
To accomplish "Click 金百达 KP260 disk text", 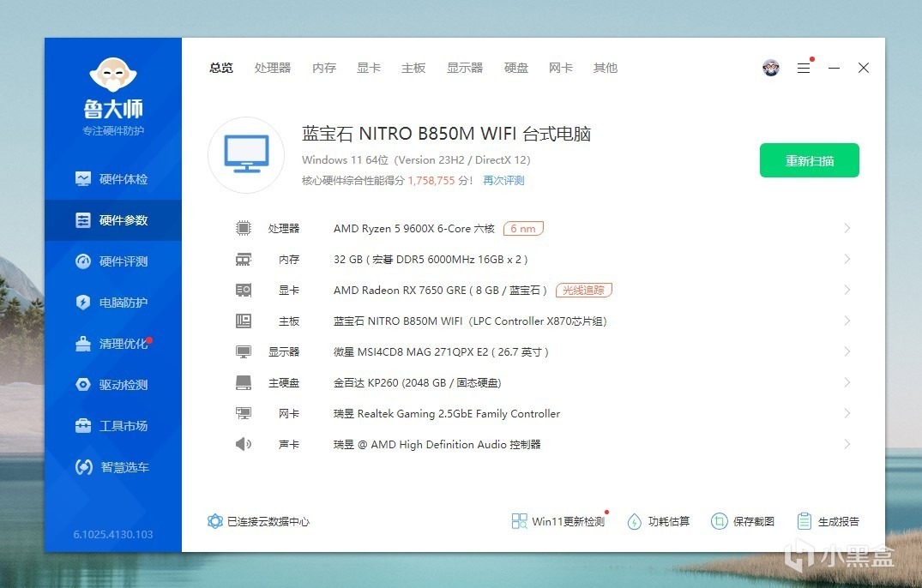I will (x=418, y=383).
